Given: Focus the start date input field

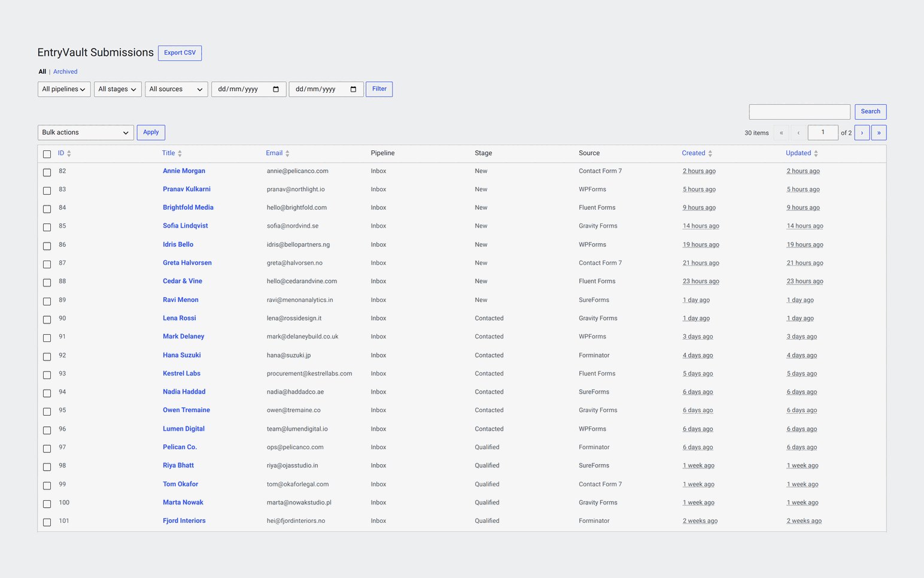Looking at the screenshot, I should point(248,89).
